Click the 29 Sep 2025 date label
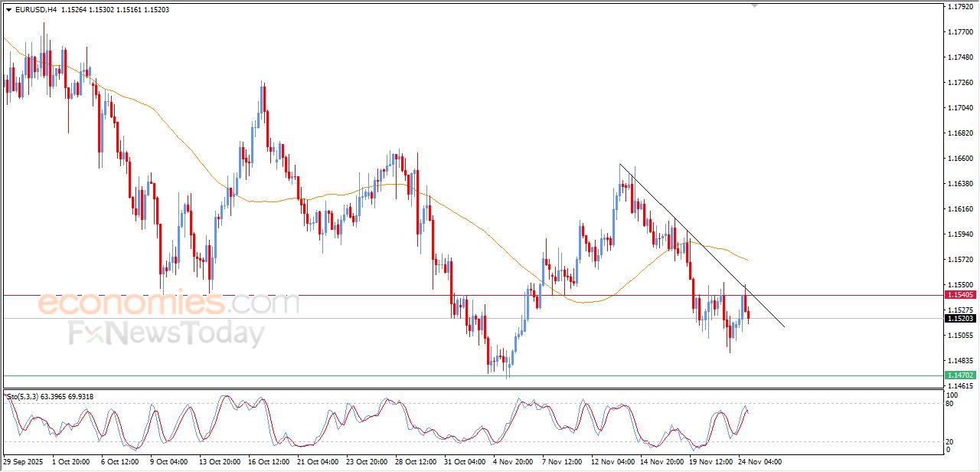 (23, 463)
